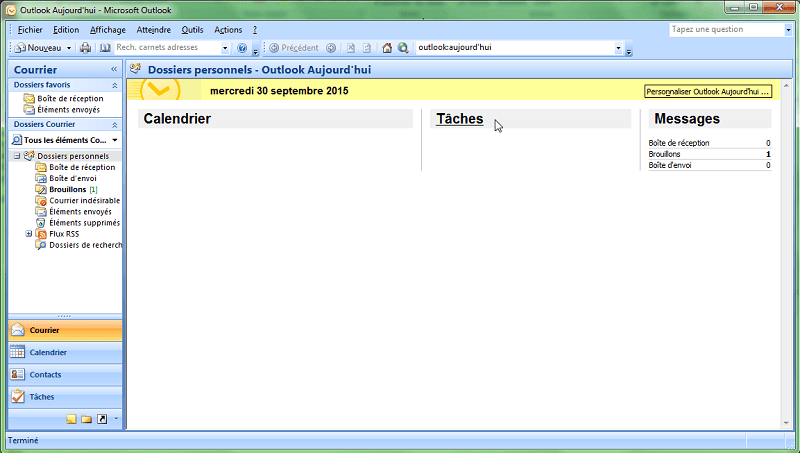The height and width of the screenshot is (453, 800).
Task: Click the Boîte d'envoi outbox icon
Action: pyautogui.click(x=41, y=178)
